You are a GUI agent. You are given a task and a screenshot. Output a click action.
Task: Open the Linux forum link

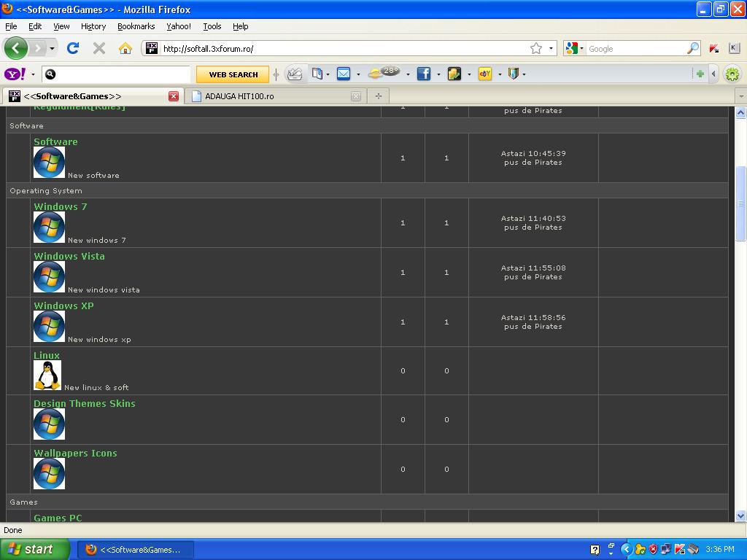tap(47, 355)
